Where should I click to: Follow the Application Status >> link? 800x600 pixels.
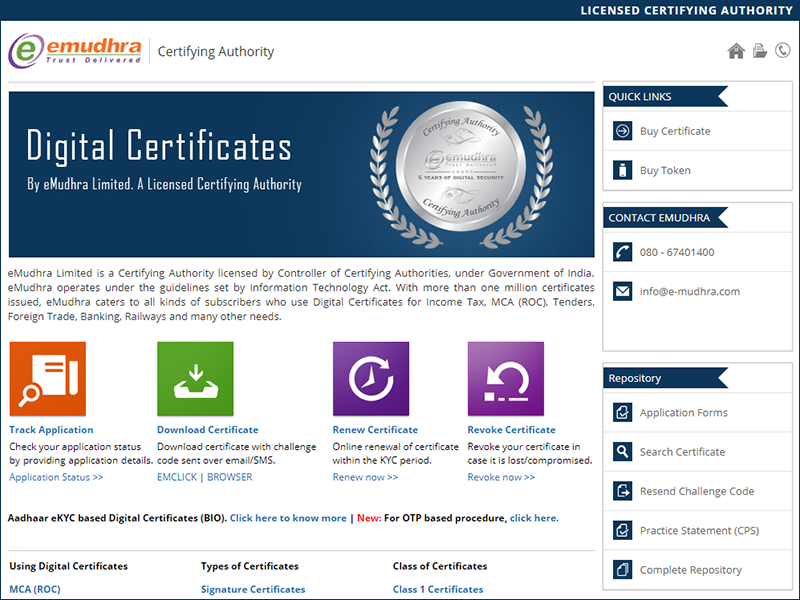(56, 477)
